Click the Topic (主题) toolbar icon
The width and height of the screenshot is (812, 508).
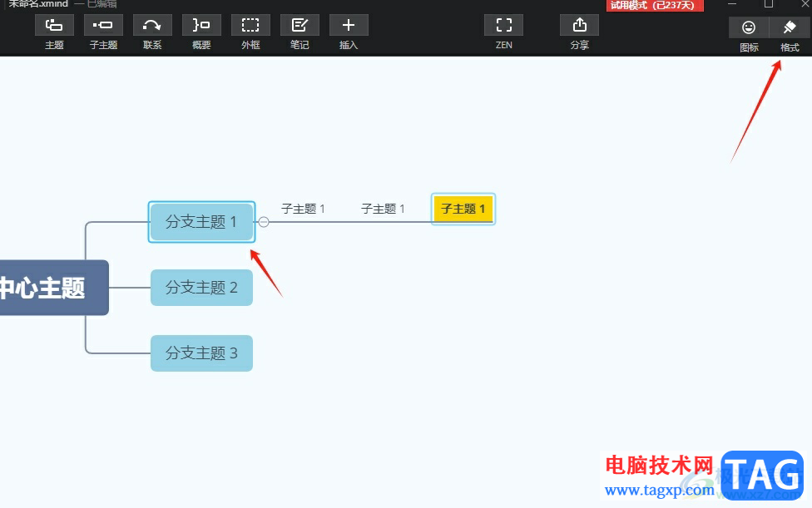click(x=54, y=25)
